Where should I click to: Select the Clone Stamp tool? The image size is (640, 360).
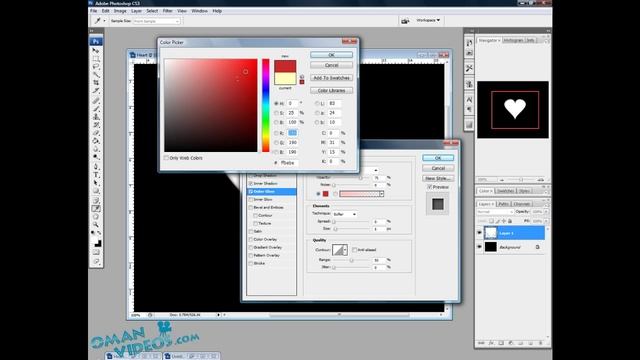tap(96, 117)
